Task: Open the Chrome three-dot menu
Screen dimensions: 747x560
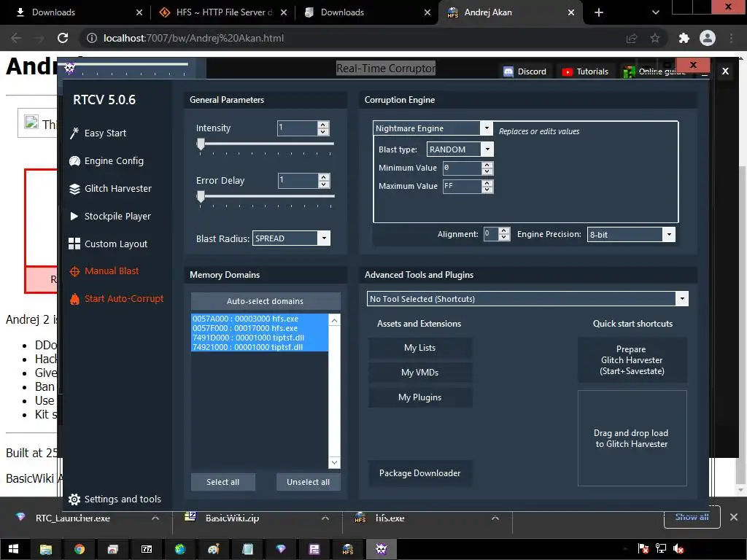Action: (x=731, y=38)
